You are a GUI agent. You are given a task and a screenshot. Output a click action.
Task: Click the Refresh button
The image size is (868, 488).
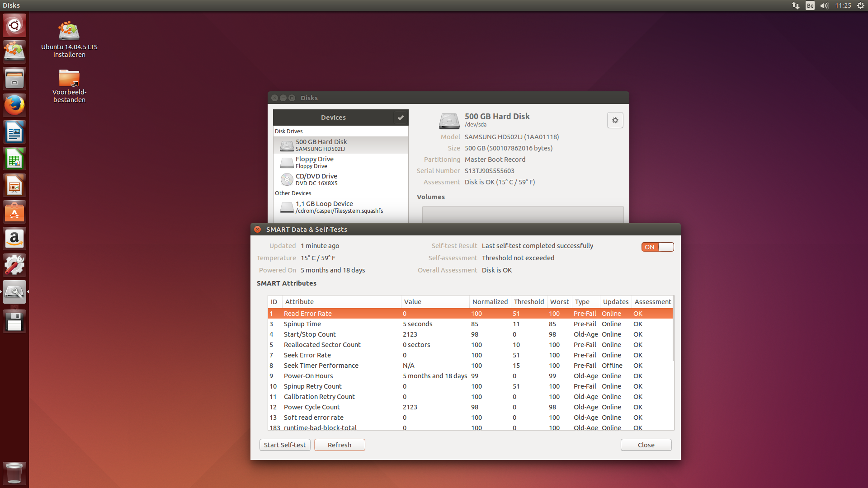(340, 445)
